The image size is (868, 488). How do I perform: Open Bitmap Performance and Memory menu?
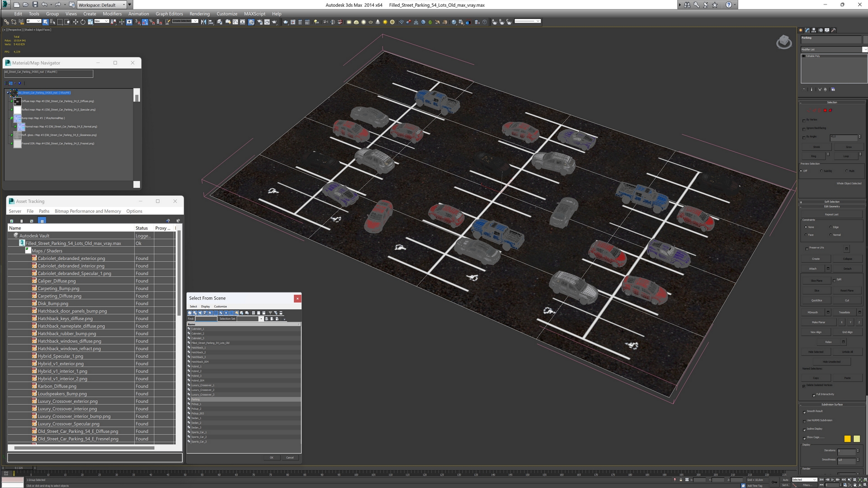[x=88, y=211]
